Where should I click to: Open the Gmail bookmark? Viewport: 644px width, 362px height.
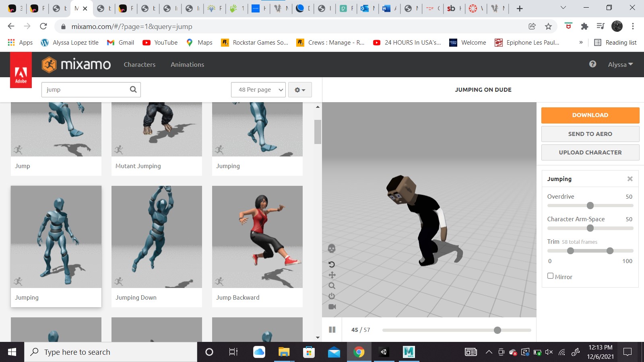pos(120,42)
